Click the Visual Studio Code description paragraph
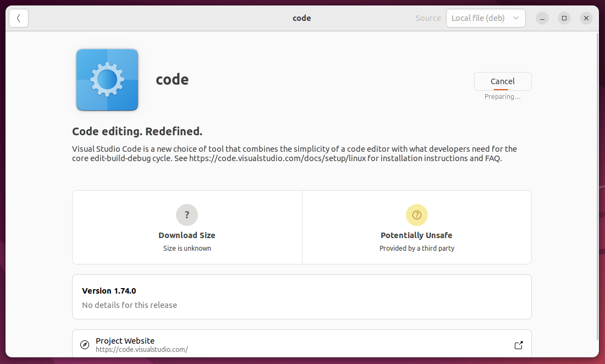This screenshot has width=605, height=364. click(294, 153)
